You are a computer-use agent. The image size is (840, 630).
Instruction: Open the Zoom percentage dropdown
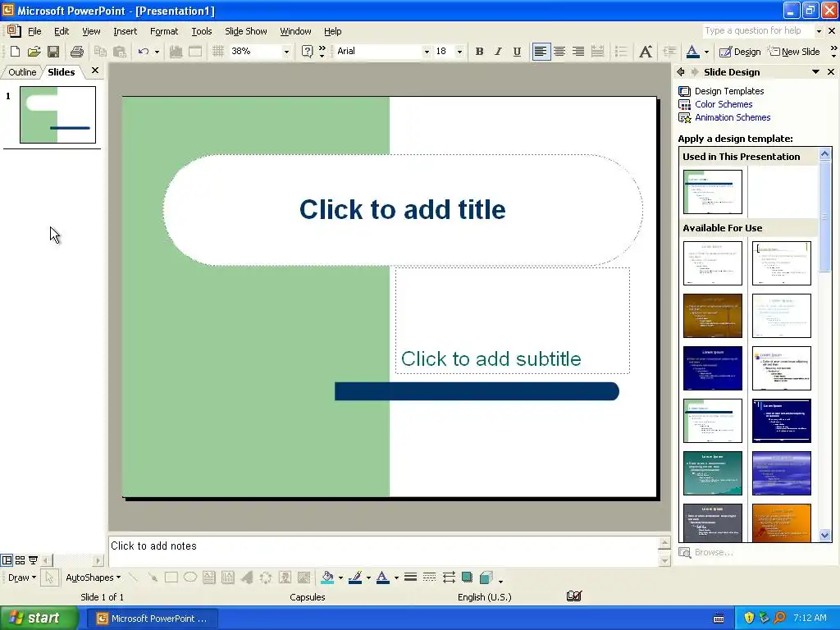(286, 52)
